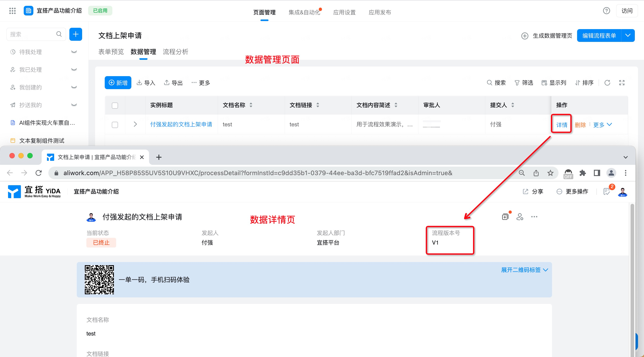Open 显示列 column settings
644x357 pixels.
pos(554,83)
